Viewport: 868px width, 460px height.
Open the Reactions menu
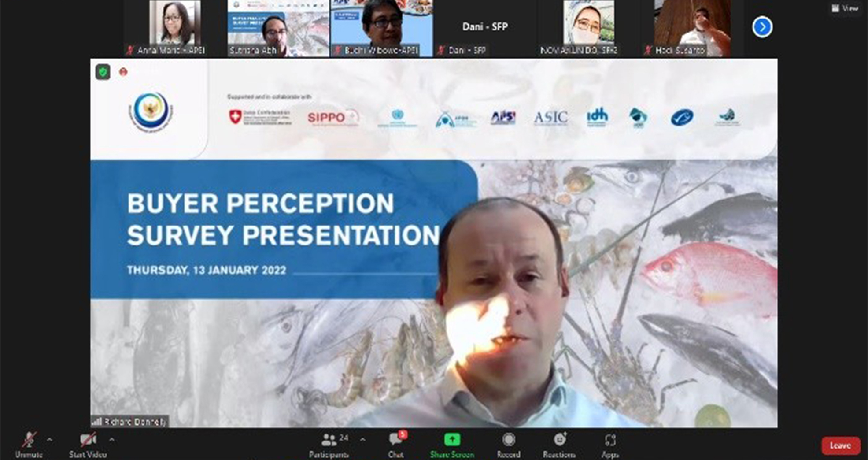coord(559,440)
